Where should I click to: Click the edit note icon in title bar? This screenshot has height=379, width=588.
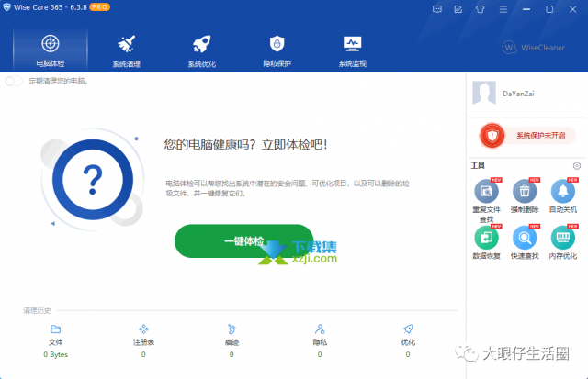[458, 9]
